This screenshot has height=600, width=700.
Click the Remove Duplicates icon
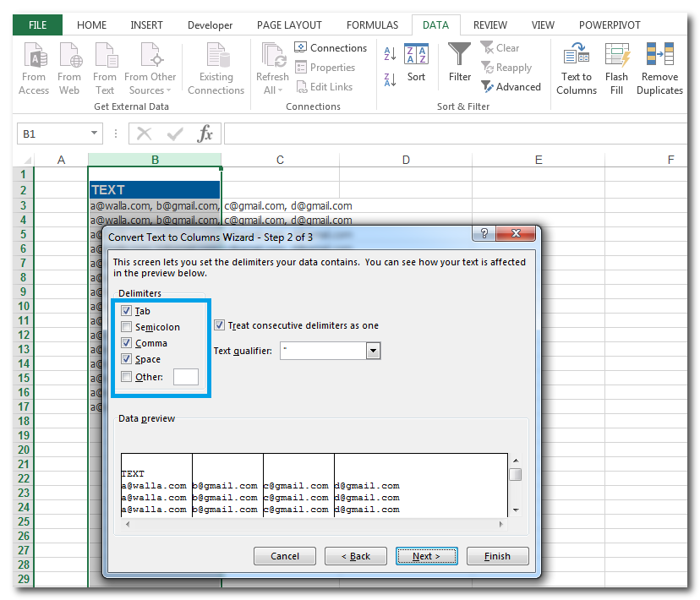click(x=659, y=57)
